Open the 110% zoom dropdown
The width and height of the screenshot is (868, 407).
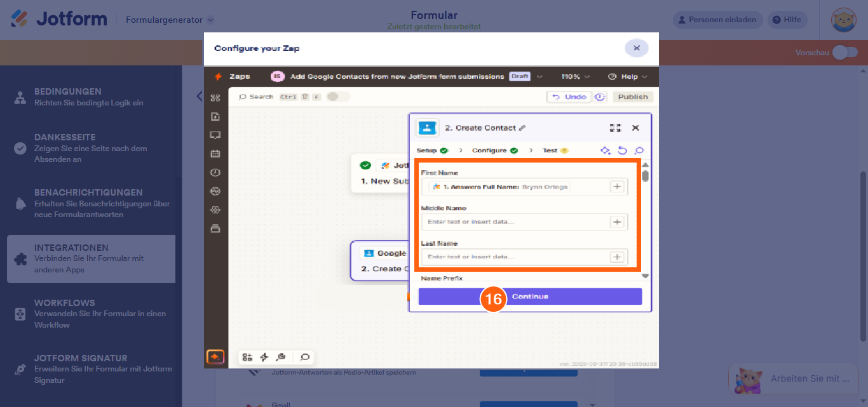[x=574, y=76]
